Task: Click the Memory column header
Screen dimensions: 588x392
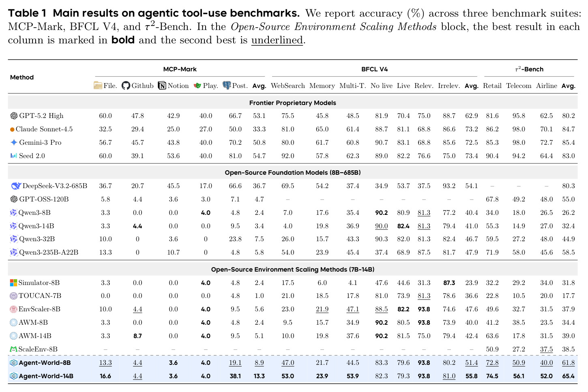Action: [322, 86]
